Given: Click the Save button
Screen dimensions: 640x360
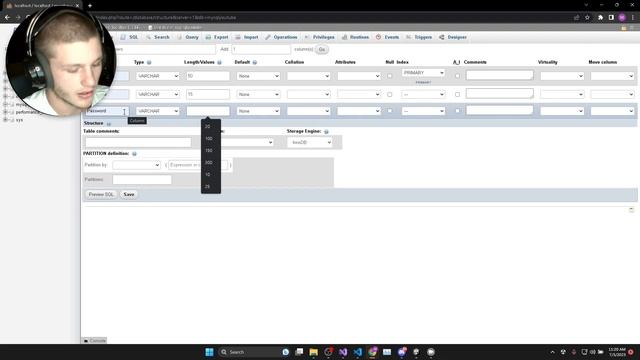Looking at the screenshot, I should [x=129, y=194].
